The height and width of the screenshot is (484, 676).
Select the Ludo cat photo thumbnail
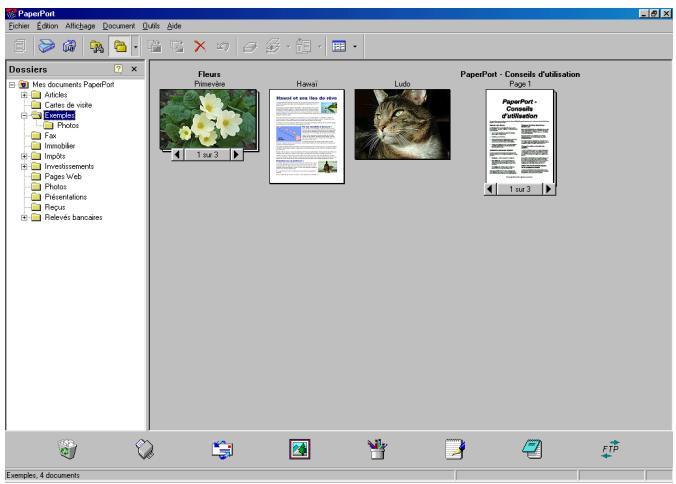(402, 125)
